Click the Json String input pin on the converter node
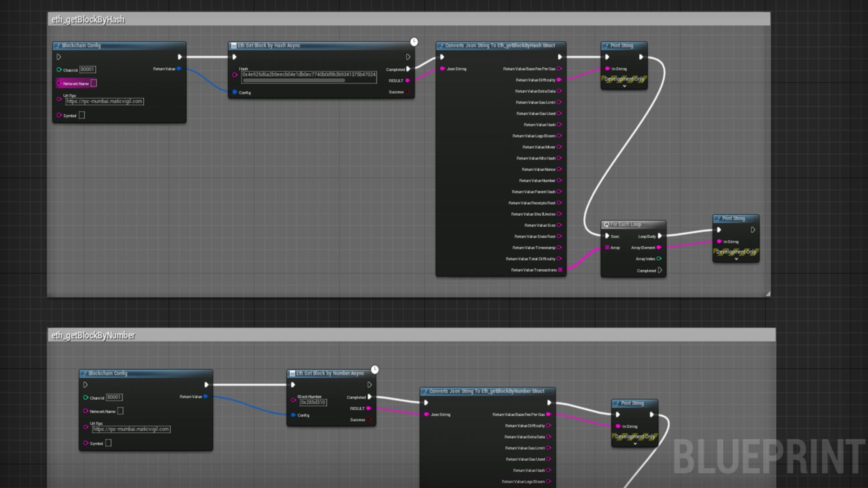868x488 pixels. pos(443,69)
